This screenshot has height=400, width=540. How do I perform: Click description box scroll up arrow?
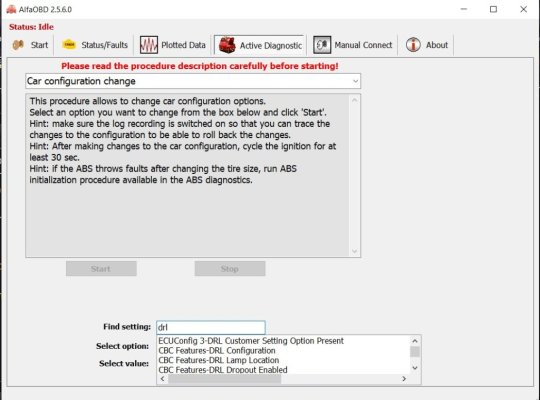pyautogui.click(x=355, y=100)
